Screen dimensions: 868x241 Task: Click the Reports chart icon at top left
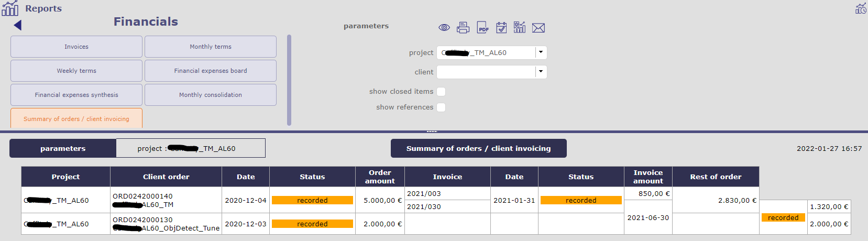click(x=10, y=8)
